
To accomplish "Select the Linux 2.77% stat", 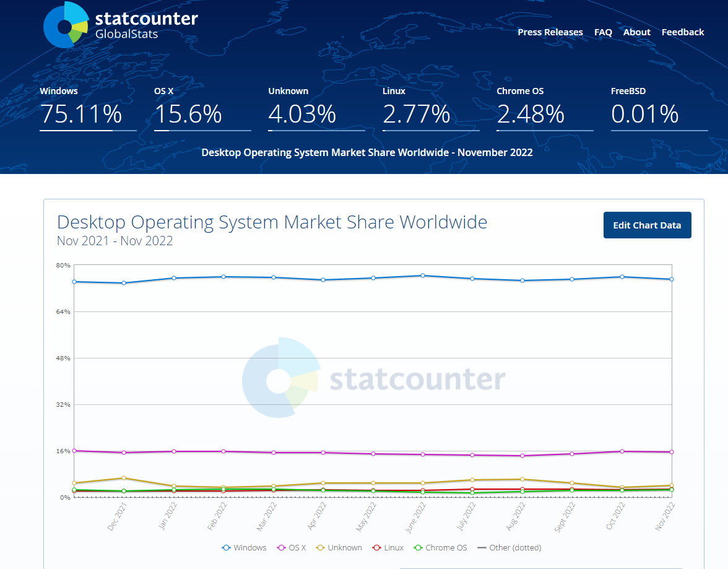I will (417, 114).
